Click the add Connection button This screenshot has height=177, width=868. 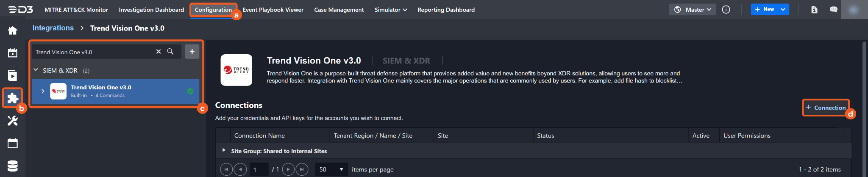pyautogui.click(x=826, y=108)
